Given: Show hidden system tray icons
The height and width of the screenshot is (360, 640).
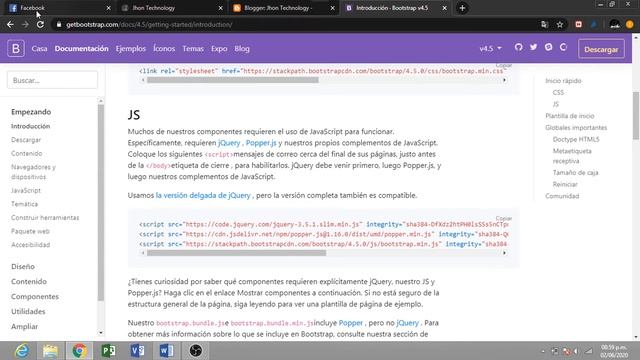Looking at the screenshot, I should point(543,351).
